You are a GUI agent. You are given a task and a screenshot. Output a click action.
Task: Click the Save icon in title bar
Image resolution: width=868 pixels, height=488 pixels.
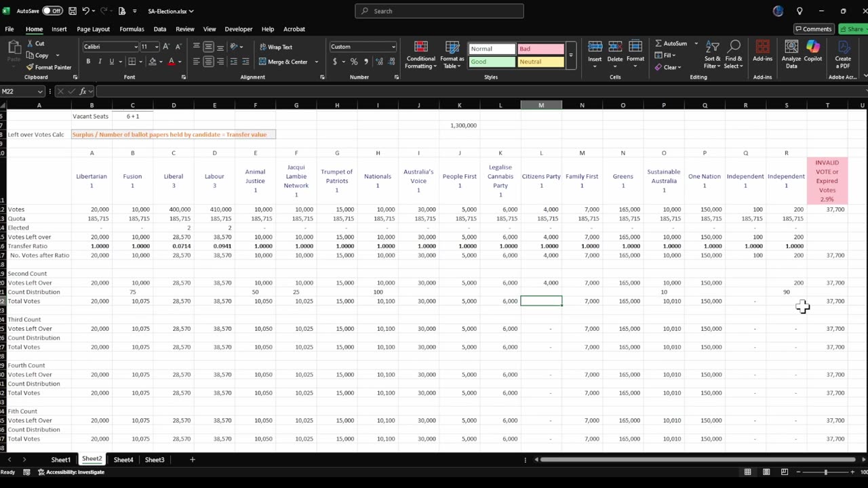(73, 11)
